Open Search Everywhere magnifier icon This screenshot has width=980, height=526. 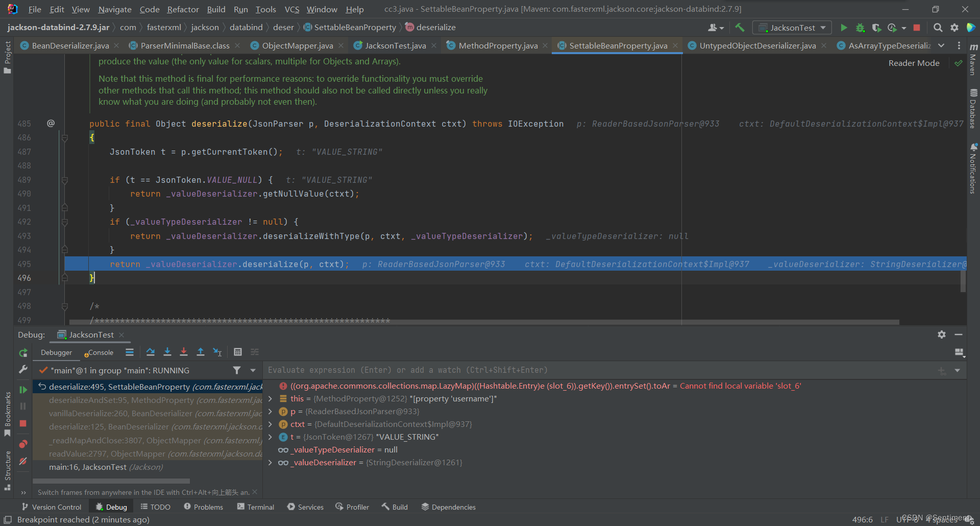[x=938, y=28]
